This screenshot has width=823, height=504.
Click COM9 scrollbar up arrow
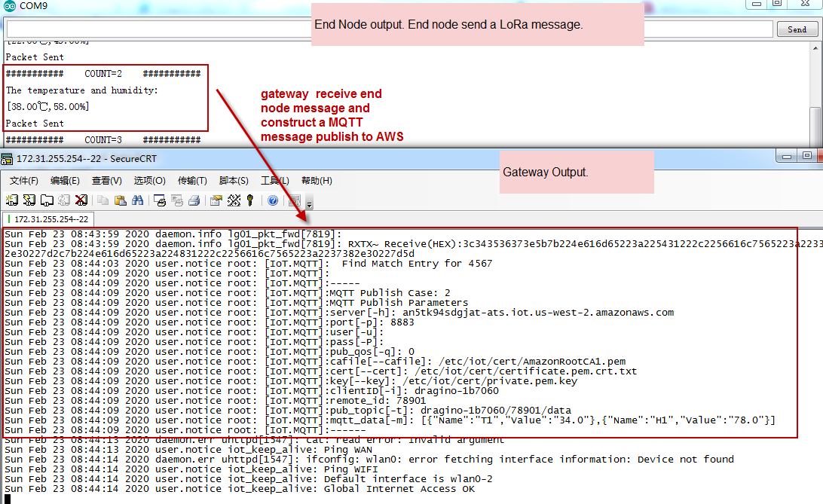click(815, 48)
